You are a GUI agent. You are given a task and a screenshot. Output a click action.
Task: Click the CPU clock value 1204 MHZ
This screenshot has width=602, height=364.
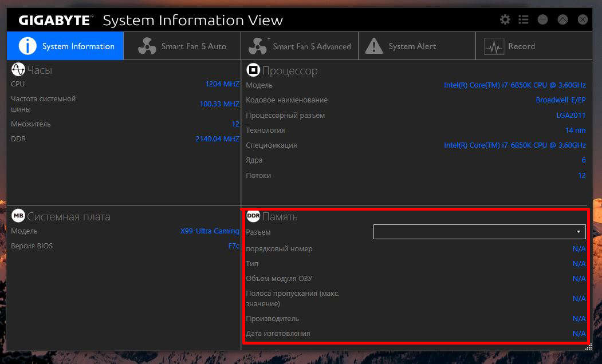click(222, 84)
